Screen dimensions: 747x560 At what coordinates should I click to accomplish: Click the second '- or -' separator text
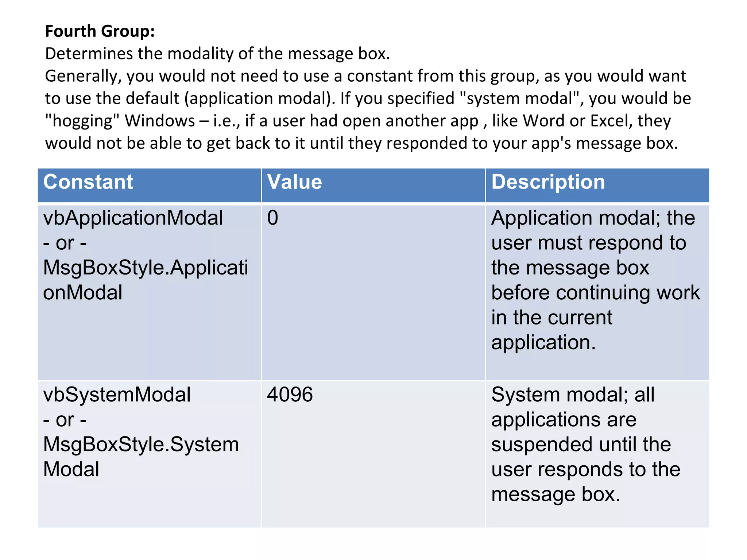coord(65,420)
